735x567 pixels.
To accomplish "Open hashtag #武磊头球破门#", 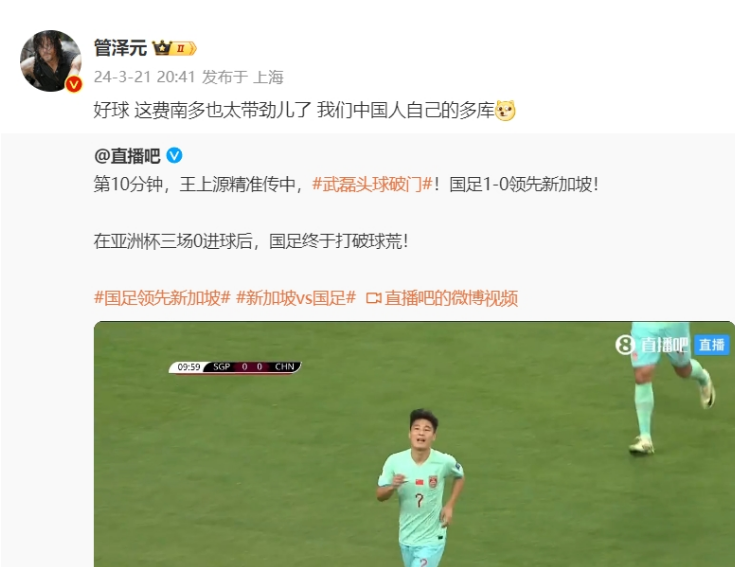I will tap(372, 184).
